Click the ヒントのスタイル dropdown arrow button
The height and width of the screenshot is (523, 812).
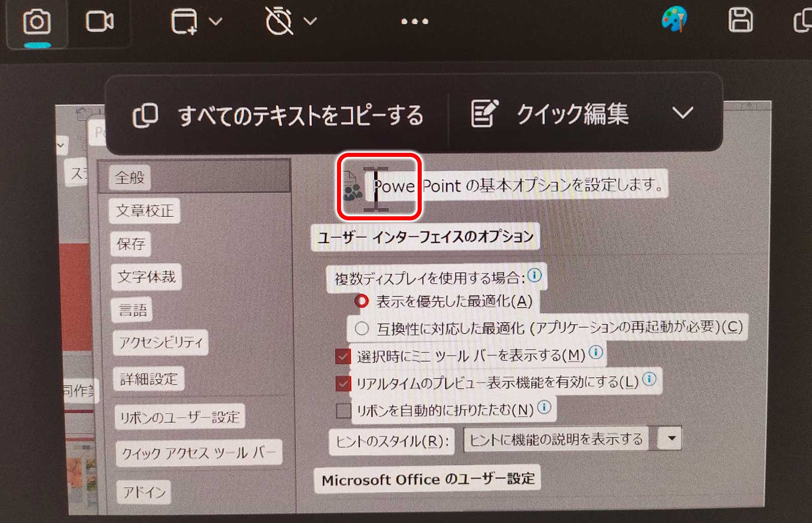pos(670,438)
